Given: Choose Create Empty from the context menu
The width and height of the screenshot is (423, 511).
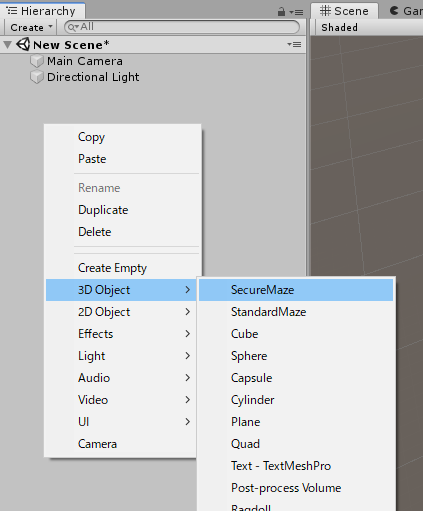Looking at the screenshot, I should point(123,268).
